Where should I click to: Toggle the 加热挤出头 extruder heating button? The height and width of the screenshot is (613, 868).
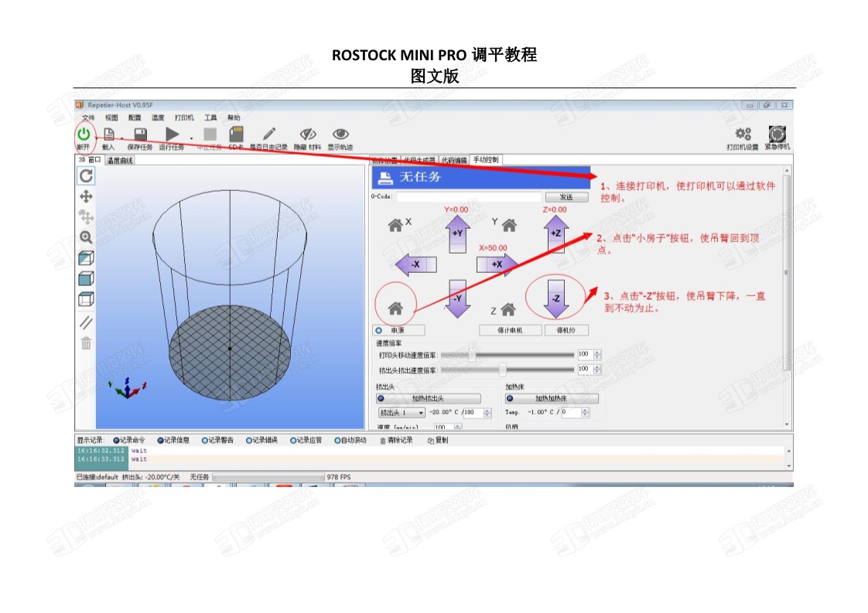[x=427, y=399]
